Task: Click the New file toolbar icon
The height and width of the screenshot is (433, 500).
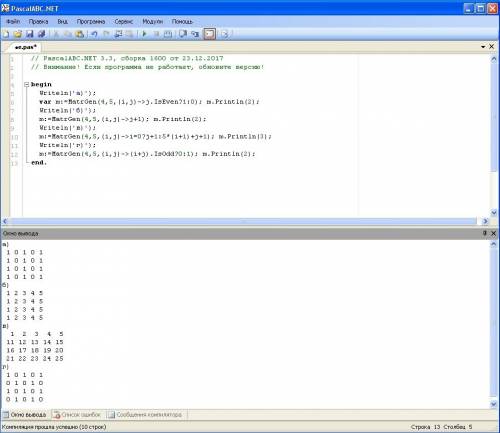Action: (x=6, y=34)
